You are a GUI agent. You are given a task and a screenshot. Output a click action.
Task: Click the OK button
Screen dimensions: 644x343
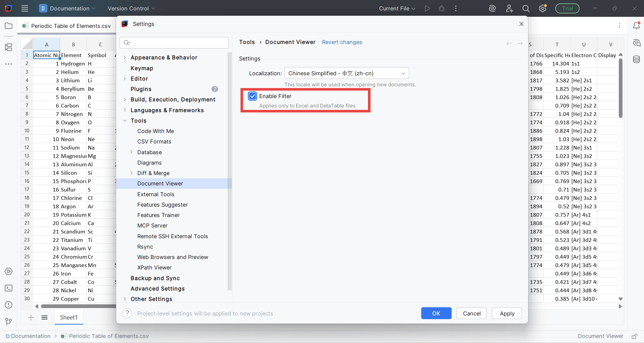436,313
